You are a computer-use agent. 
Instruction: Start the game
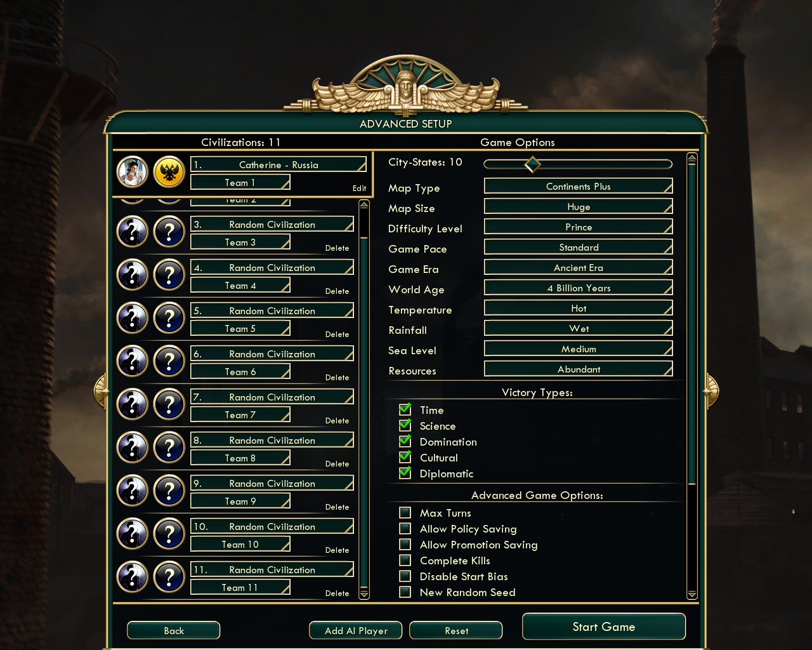tap(604, 627)
